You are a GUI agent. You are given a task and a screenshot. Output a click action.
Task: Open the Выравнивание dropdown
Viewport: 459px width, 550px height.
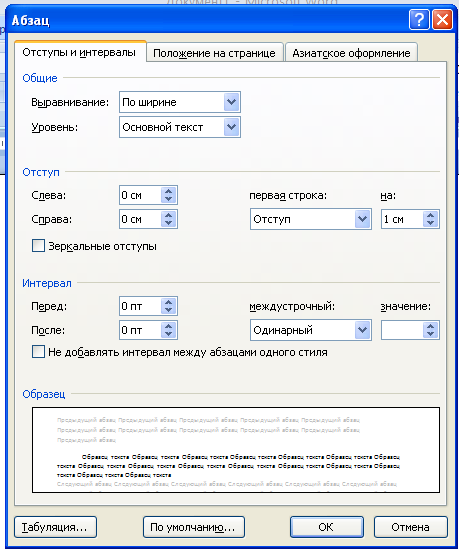click(231, 102)
